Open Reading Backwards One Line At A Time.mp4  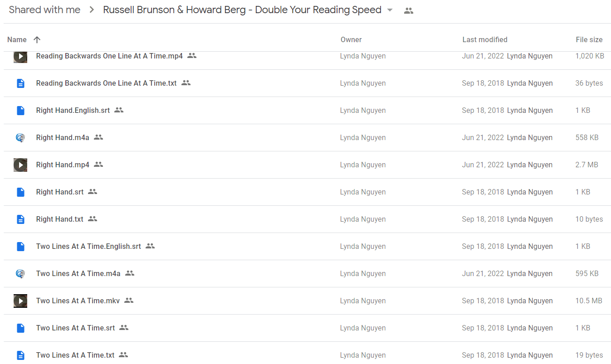tap(109, 56)
